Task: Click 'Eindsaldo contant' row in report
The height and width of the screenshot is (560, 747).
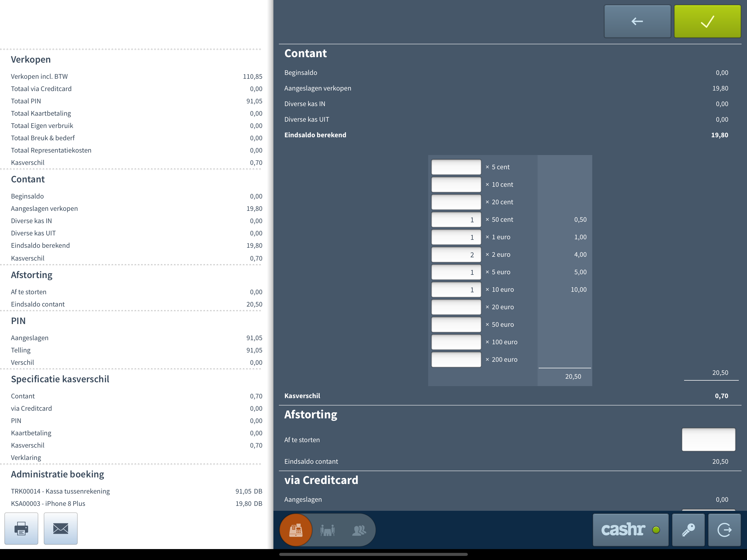Action: 136,304
